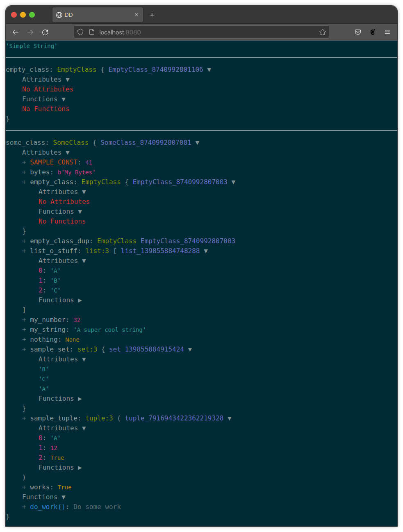Click the browser back arrow

coord(15,32)
